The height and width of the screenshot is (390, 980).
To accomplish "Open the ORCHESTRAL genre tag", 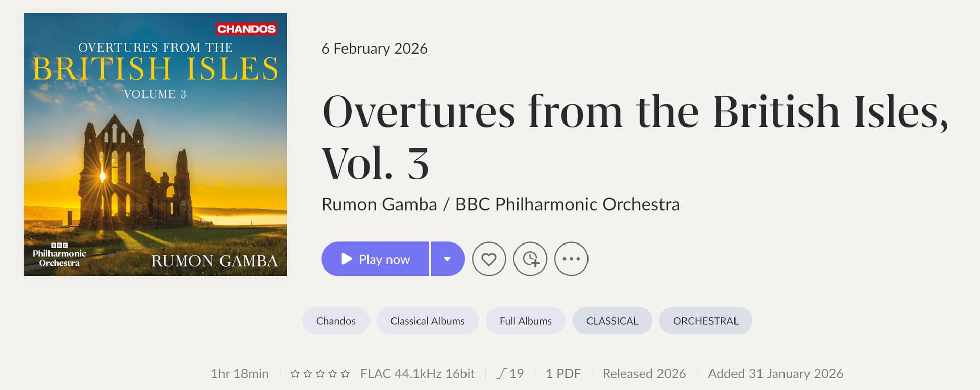I will click(x=705, y=321).
